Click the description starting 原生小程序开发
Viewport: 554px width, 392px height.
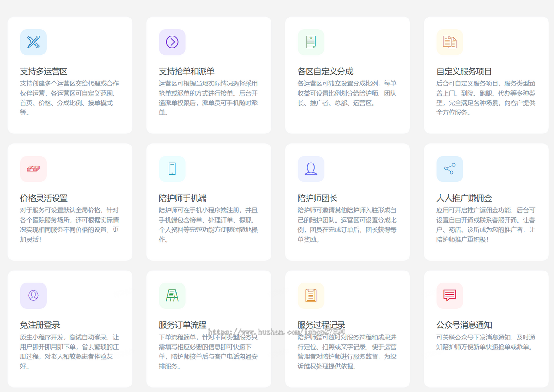70,352
